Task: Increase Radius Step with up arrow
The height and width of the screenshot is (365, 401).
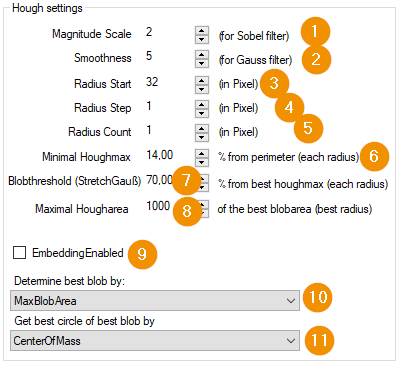Action: coord(202,104)
